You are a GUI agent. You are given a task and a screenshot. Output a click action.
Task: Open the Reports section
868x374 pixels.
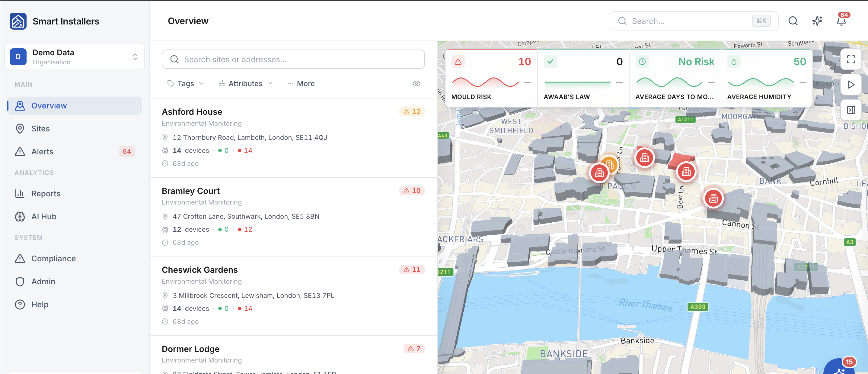[75, 194]
